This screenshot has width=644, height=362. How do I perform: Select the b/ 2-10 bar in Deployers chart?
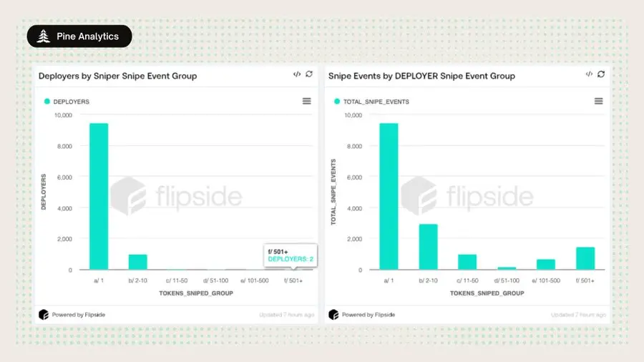point(137,262)
